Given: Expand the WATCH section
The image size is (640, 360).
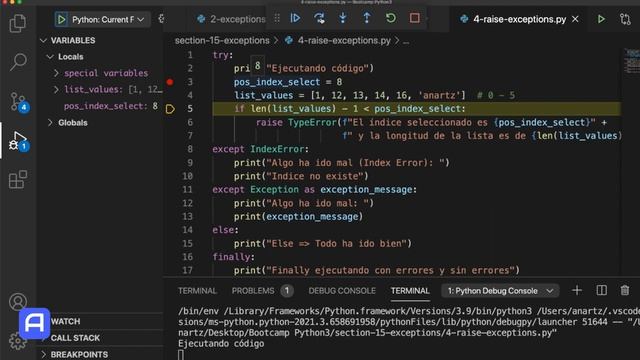Looking at the screenshot, I should pyautogui.click(x=65, y=322).
